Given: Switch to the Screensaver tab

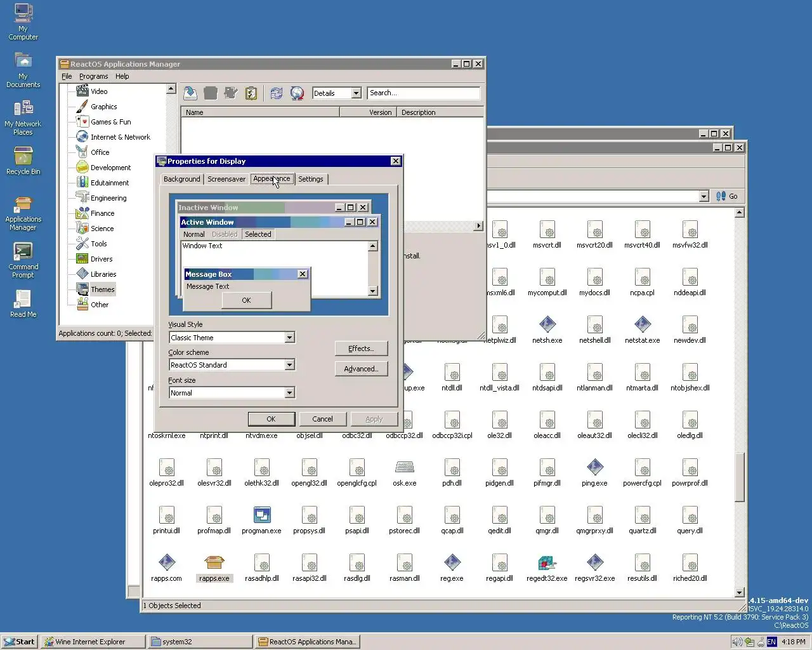Looking at the screenshot, I should pyautogui.click(x=226, y=179).
